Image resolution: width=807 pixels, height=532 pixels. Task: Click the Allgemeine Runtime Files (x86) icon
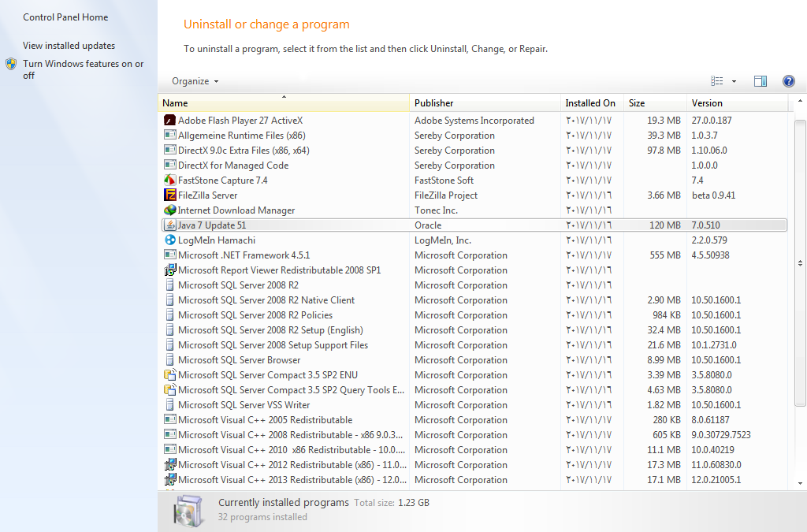[x=170, y=136]
